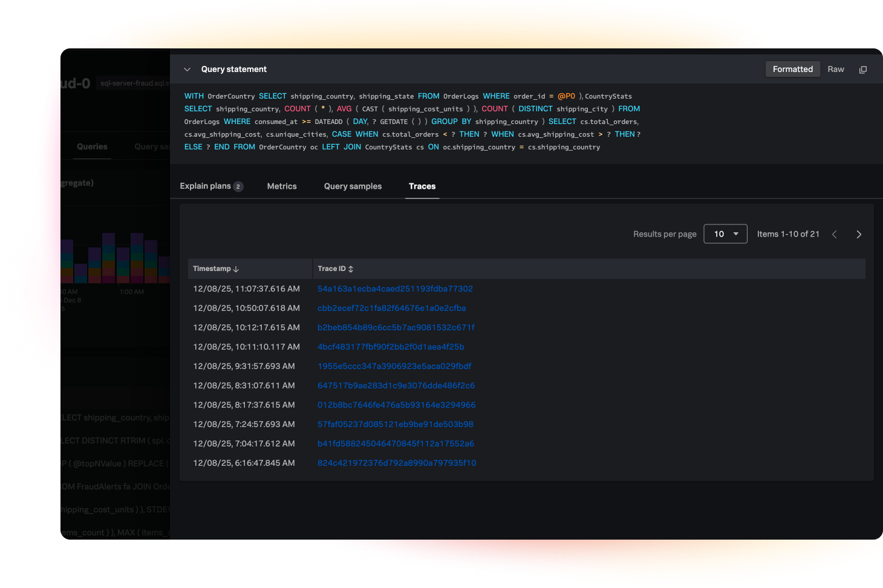Open trace starting with 012b8bc7646f
This screenshot has width=883, height=588.
pos(396,405)
